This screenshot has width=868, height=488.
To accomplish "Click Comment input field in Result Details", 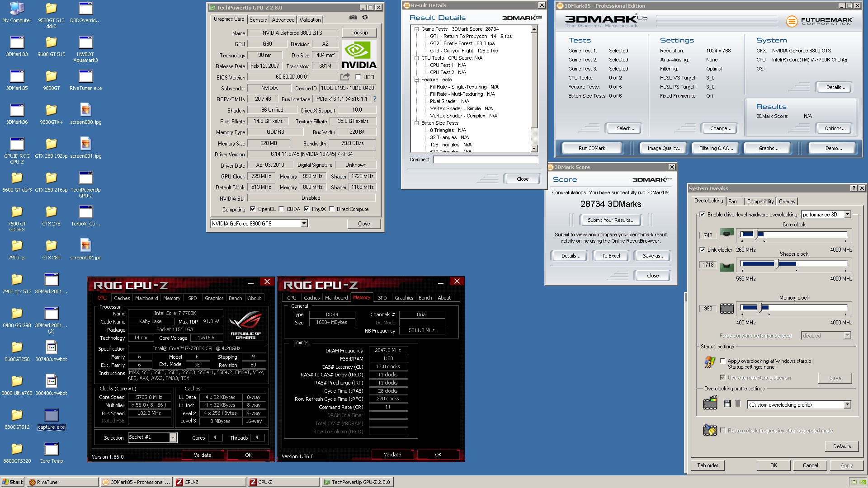I will (x=486, y=160).
